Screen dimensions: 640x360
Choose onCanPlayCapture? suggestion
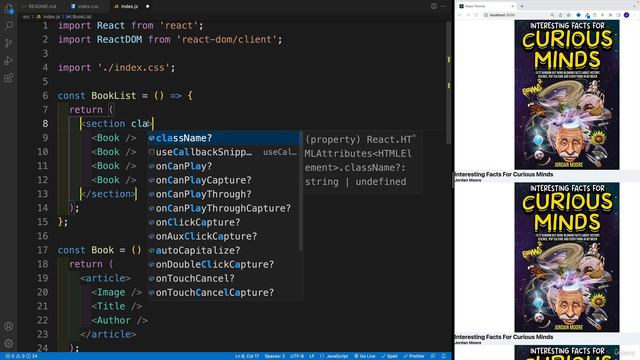tap(224, 180)
